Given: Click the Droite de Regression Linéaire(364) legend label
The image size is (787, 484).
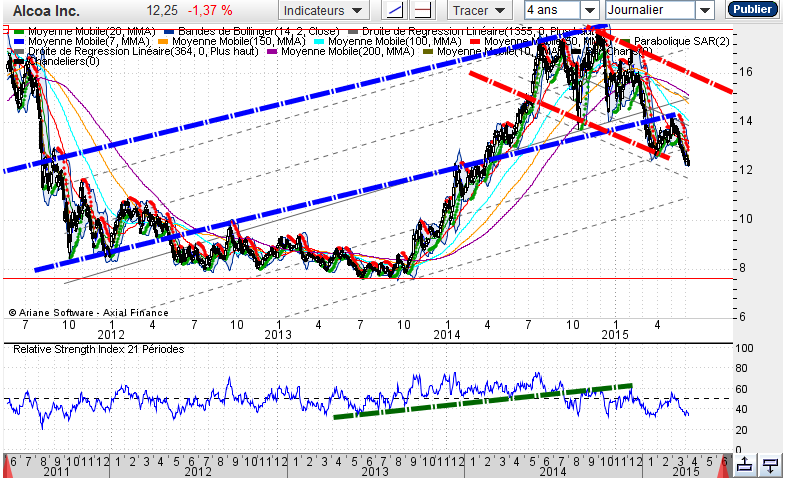Looking at the screenshot, I should (143, 51).
